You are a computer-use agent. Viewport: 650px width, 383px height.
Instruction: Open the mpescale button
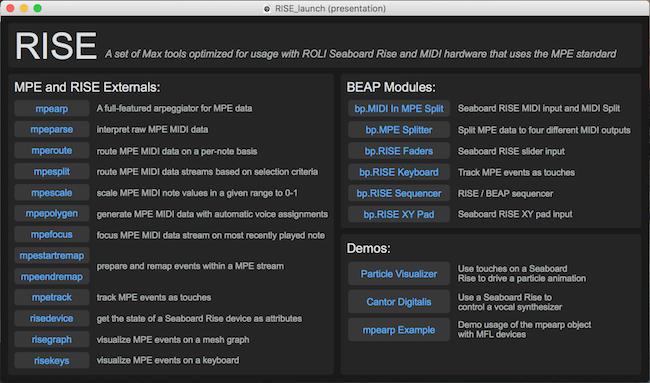click(x=52, y=193)
